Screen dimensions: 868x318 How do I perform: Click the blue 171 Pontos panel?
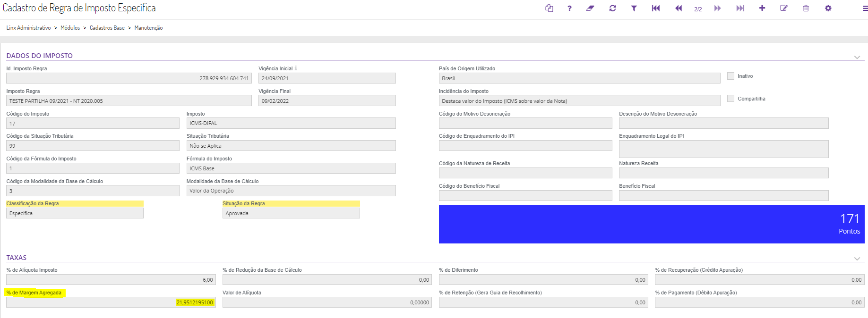click(651, 224)
